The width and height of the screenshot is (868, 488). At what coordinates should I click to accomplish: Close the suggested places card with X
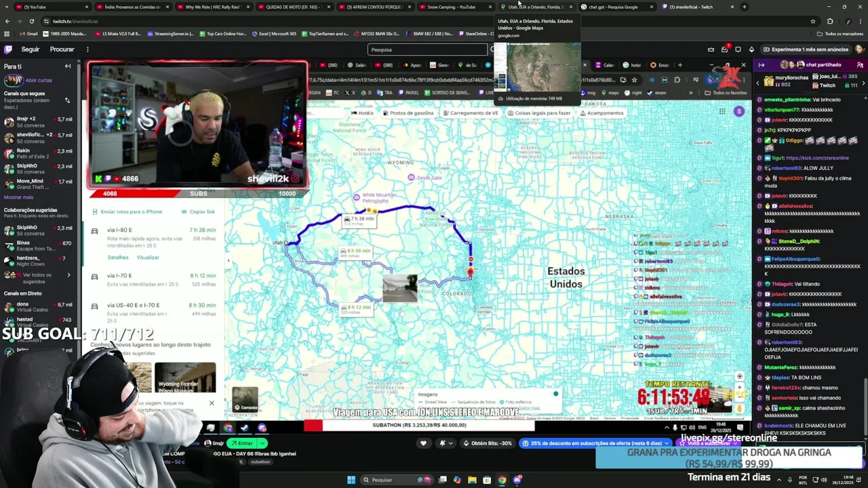pos(212,403)
